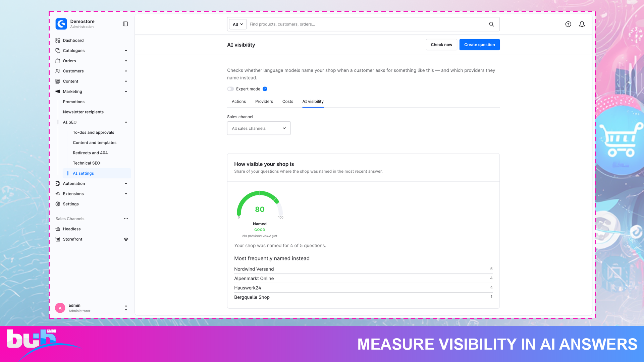Open the All search filter dropdown

pos(238,24)
